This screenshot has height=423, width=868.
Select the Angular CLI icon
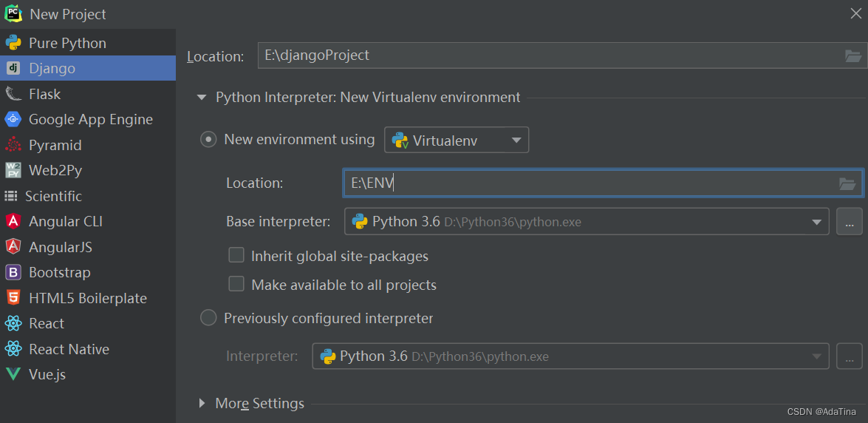(13, 221)
